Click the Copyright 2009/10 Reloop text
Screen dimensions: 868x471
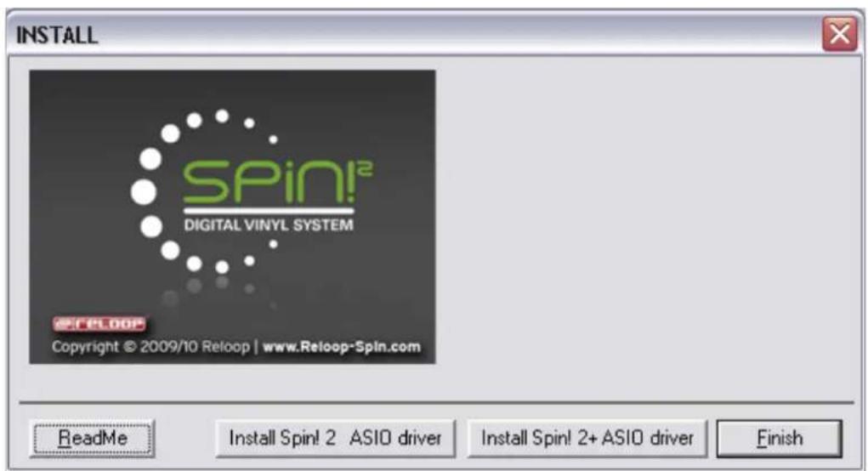point(150,347)
